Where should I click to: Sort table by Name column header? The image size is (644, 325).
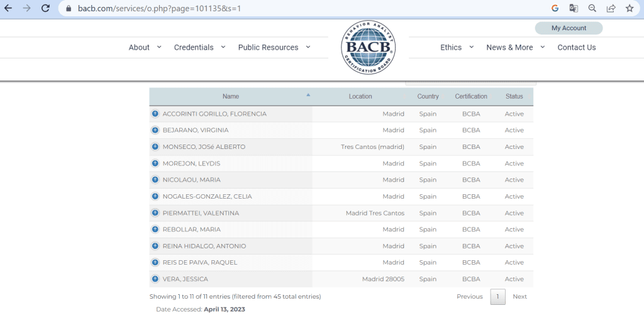point(231,96)
